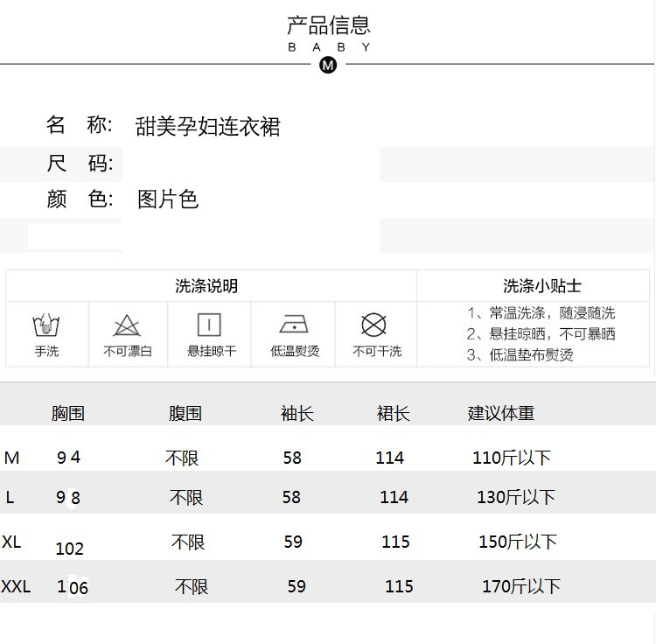Click the 裙长 column header
This screenshot has width=656, height=644.
(394, 414)
